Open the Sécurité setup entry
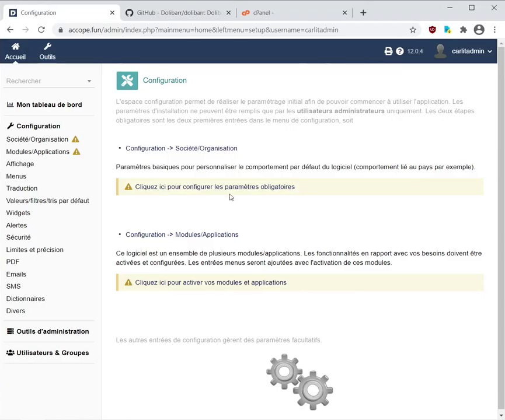Image resolution: width=505 pixels, height=420 pixels. tap(19, 237)
